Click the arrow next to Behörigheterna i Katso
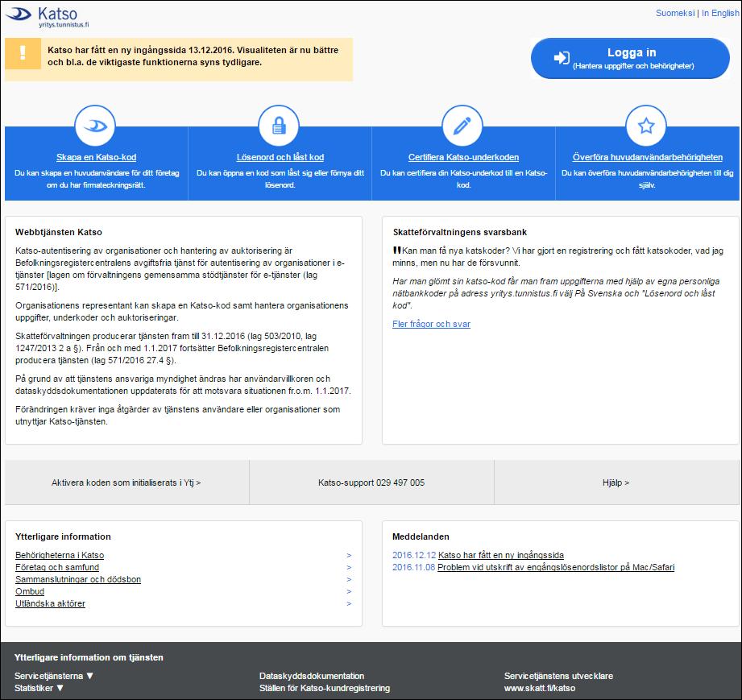Image resolution: width=742 pixels, height=700 pixels. 349,555
